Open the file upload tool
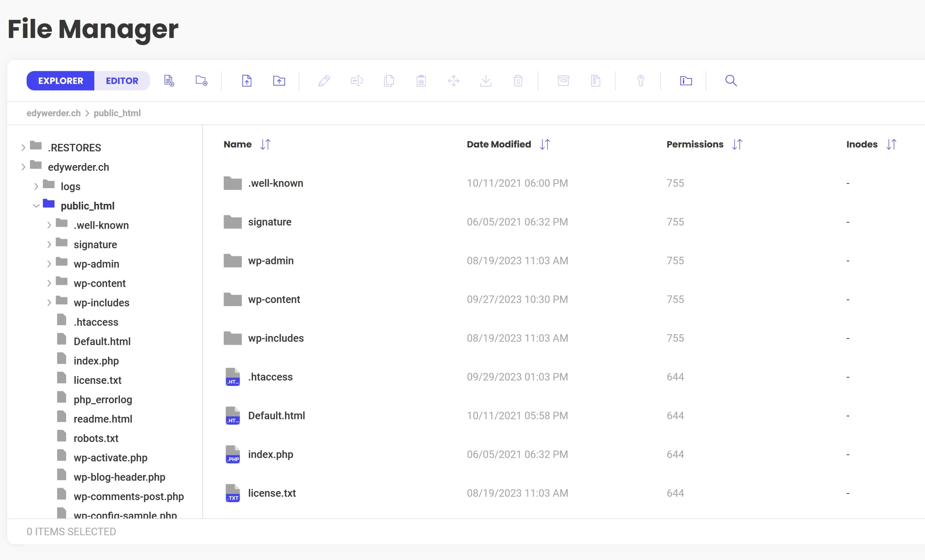The width and height of the screenshot is (925, 560). coord(247,80)
